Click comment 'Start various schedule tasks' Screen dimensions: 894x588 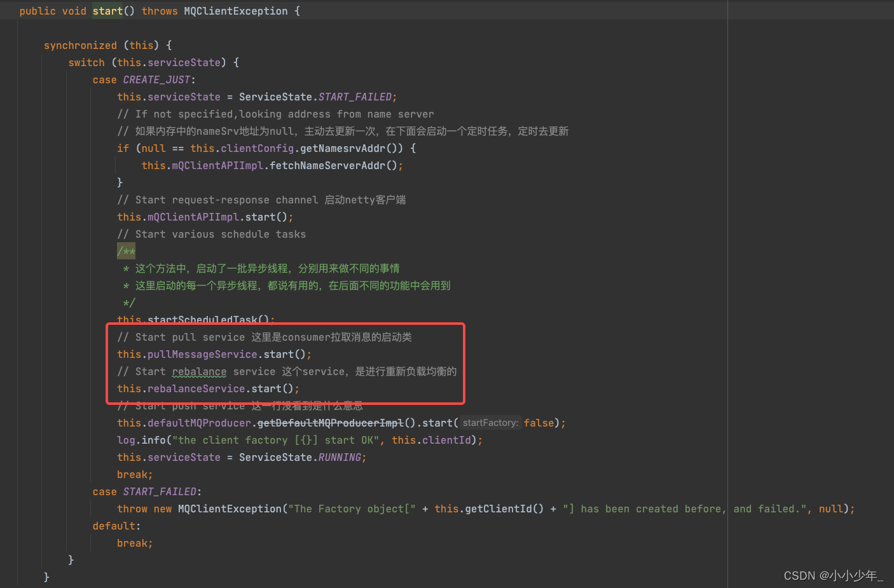click(x=211, y=234)
